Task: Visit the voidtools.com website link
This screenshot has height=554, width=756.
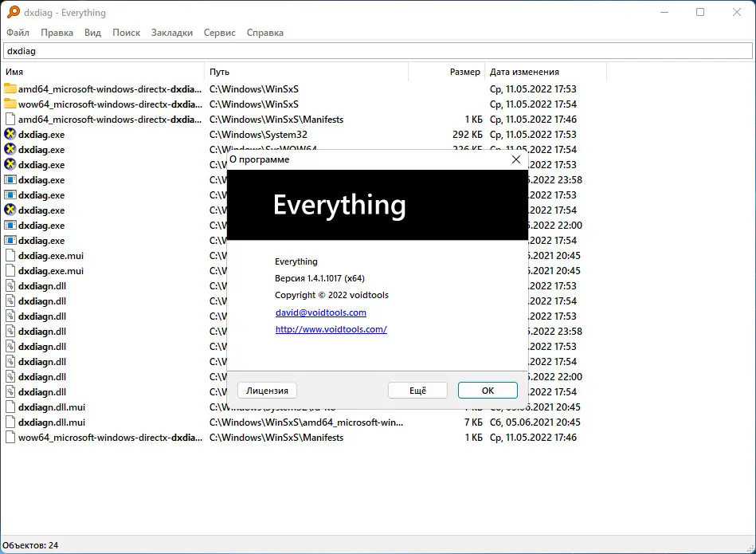Action: 330,329
